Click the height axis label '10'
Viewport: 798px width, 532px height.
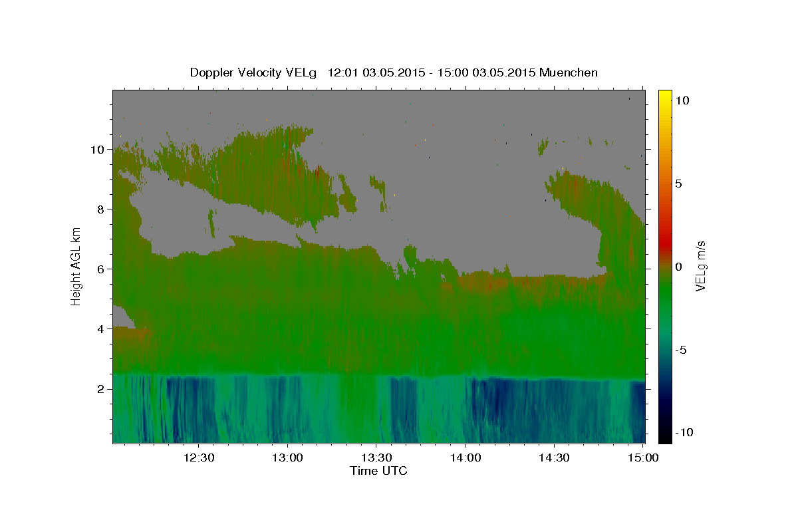[97, 150]
